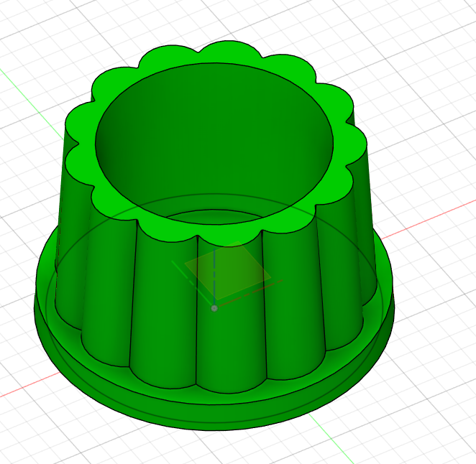Select the inner floor of the cup
The height and width of the screenshot is (464, 476).
pyautogui.click(x=216, y=215)
